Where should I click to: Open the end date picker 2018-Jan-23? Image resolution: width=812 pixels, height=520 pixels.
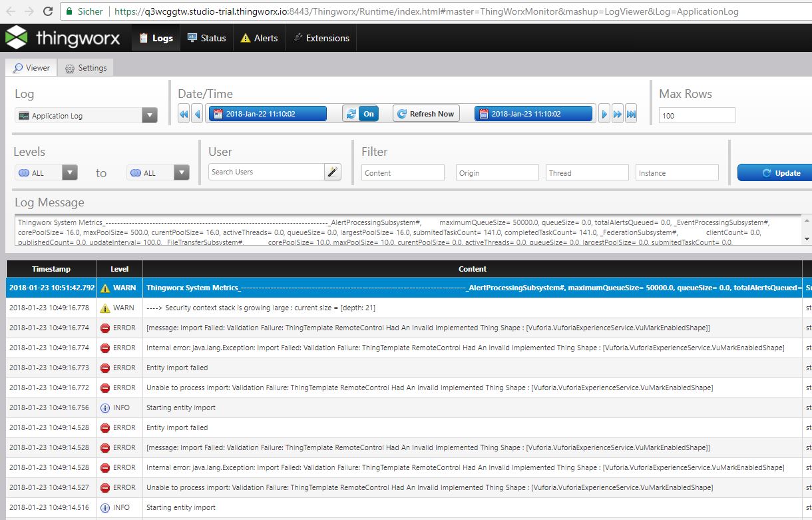coord(533,114)
